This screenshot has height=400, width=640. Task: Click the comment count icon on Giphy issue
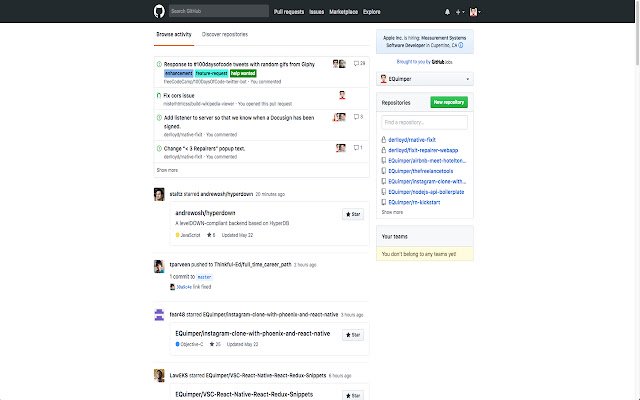[x=357, y=64]
